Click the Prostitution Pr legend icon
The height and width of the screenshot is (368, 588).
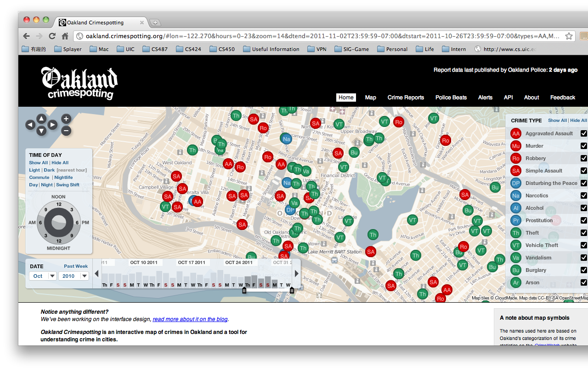[516, 220]
